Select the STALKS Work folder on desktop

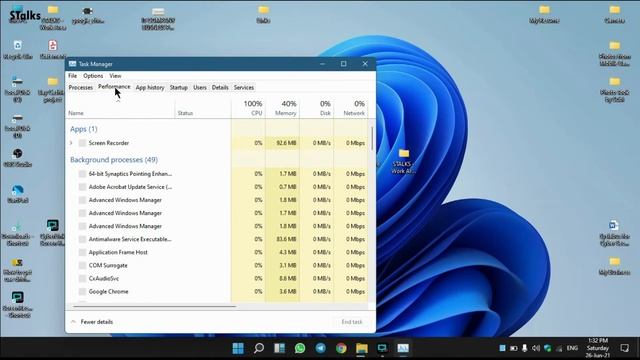tap(403, 161)
